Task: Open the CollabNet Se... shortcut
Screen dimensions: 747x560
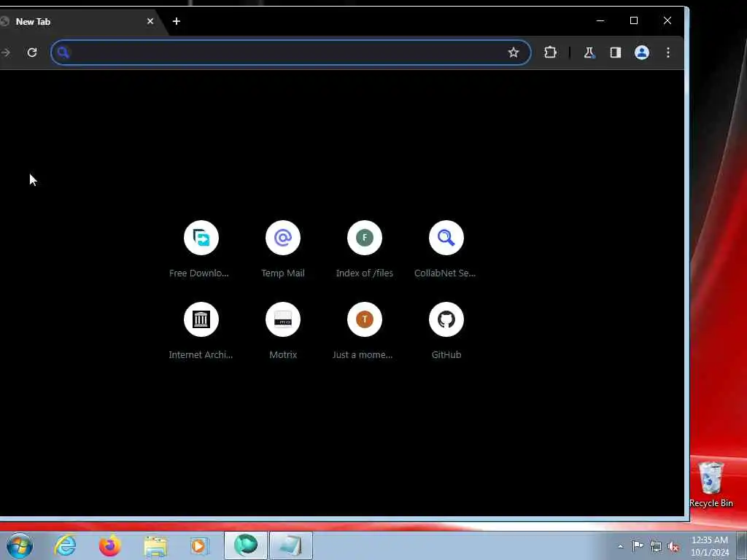Action: pos(446,249)
